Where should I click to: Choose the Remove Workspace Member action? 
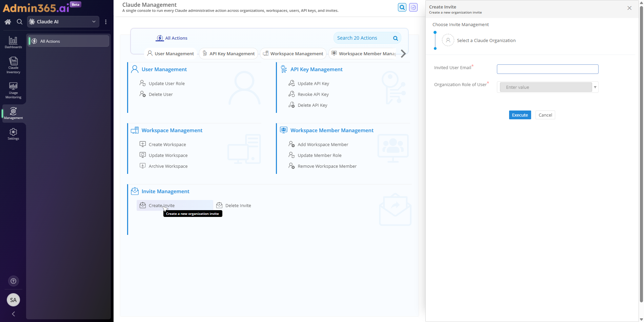[x=327, y=166]
